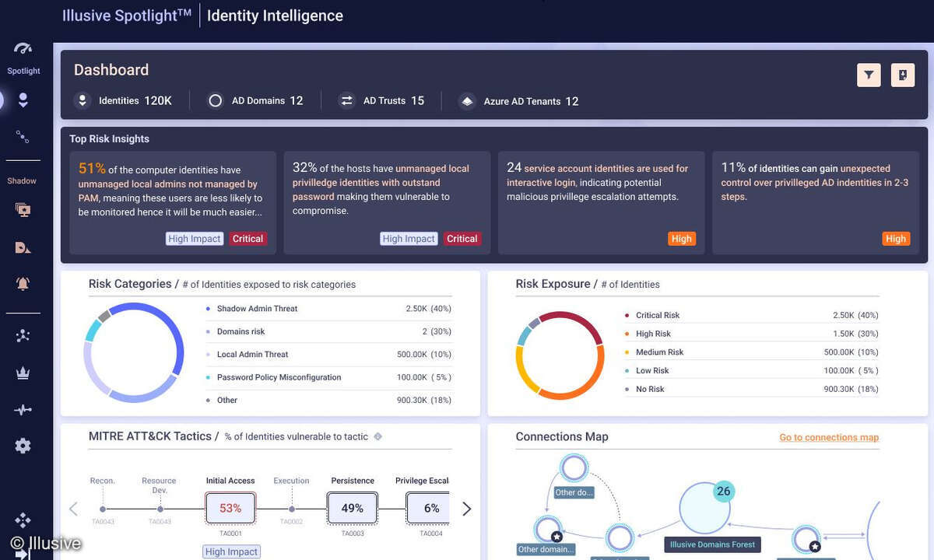This screenshot has width=934, height=560.
Task: Select No Risk legend row
Action: (751, 389)
